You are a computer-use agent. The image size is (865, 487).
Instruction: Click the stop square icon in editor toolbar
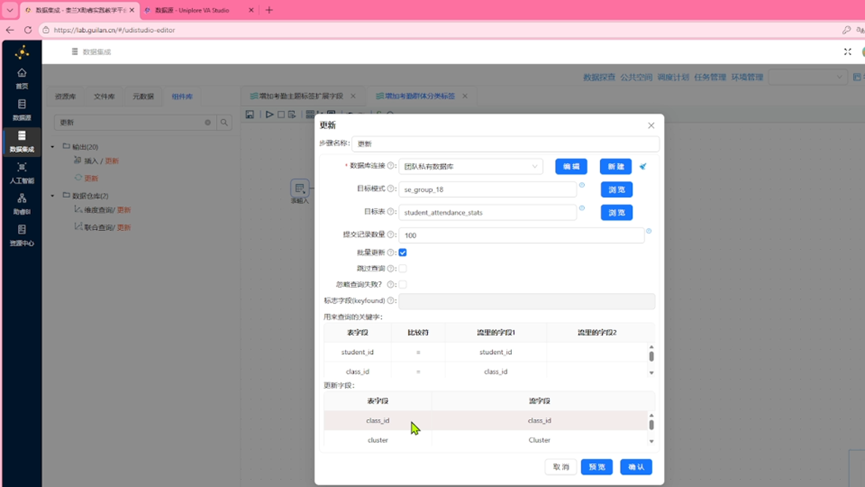tap(281, 114)
